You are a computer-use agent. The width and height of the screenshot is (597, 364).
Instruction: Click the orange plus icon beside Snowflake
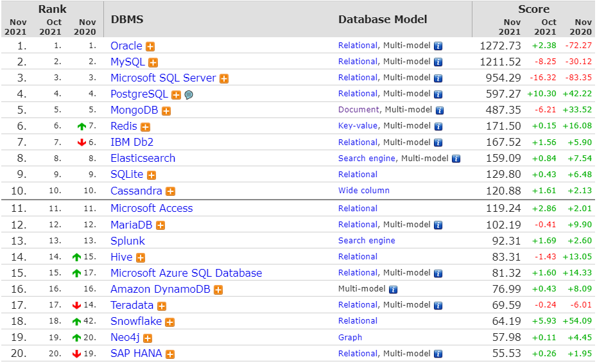[x=169, y=322]
